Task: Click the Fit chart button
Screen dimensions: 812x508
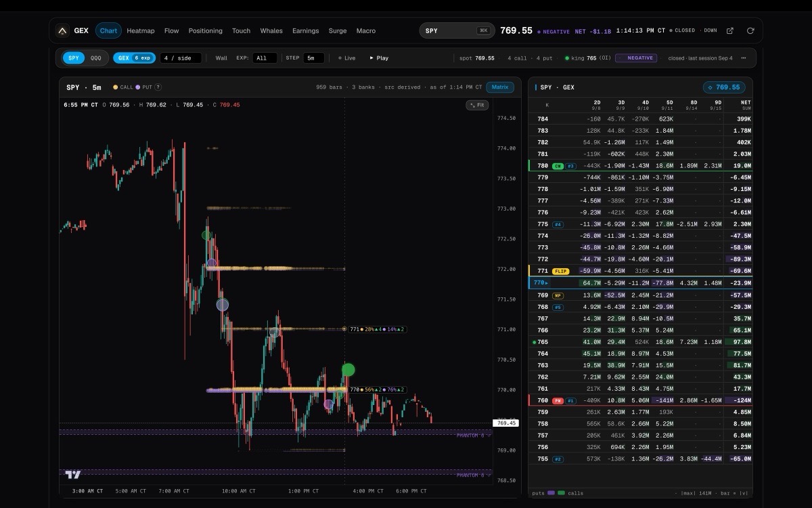Action: click(x=477, y=105)
